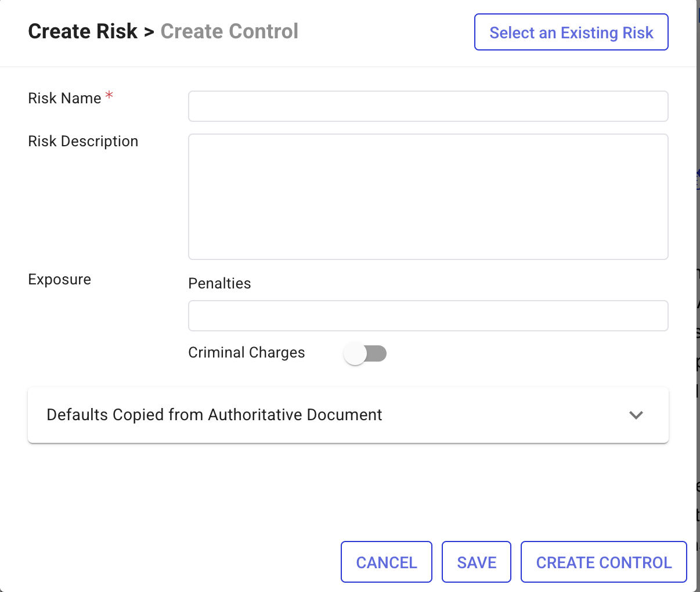Click the breadcrumb separator arrow

pos(149,32)
